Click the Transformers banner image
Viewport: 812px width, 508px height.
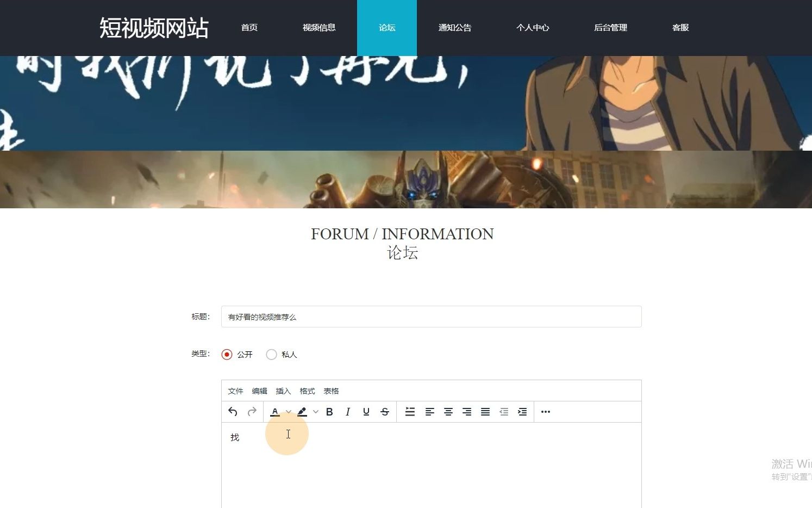pos(406,179)
